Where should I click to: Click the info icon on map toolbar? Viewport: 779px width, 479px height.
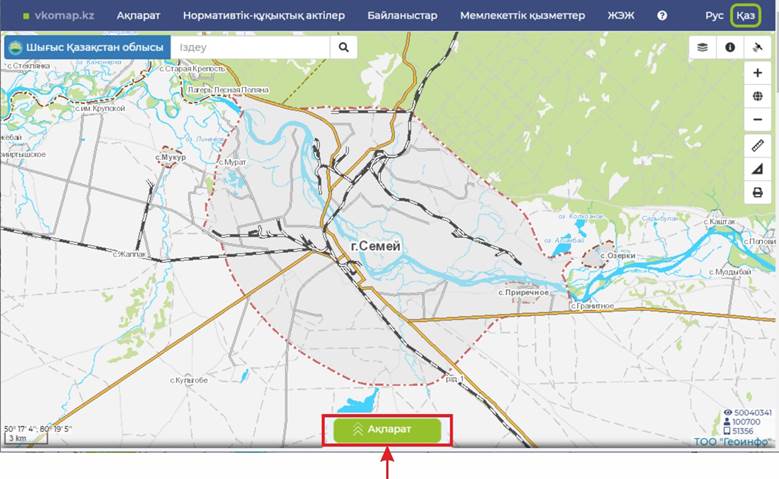pyautogui.click(x=730, y=47)
